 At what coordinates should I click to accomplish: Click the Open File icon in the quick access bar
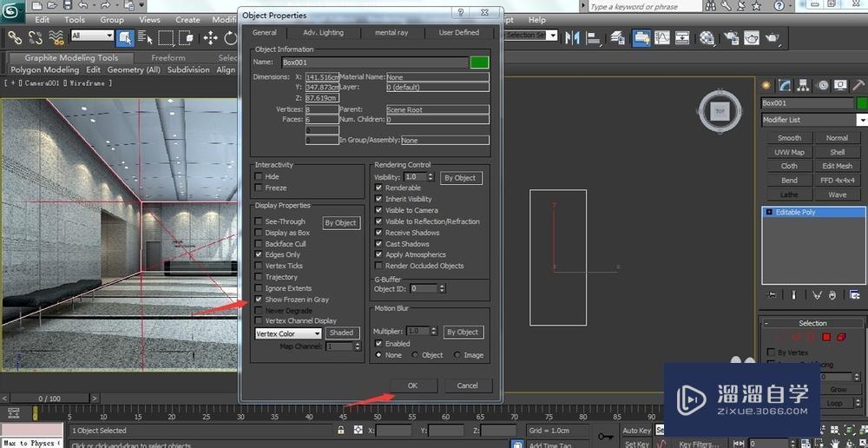[x=52, y=5]
